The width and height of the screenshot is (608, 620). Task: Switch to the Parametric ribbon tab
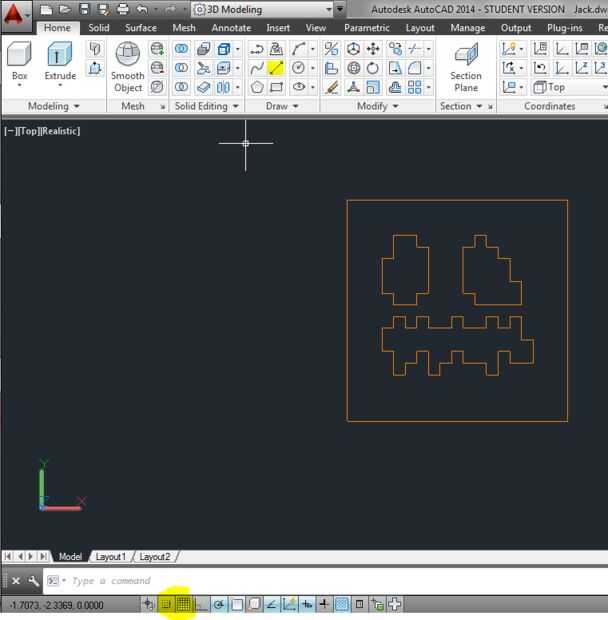click(x=366, y=28)
